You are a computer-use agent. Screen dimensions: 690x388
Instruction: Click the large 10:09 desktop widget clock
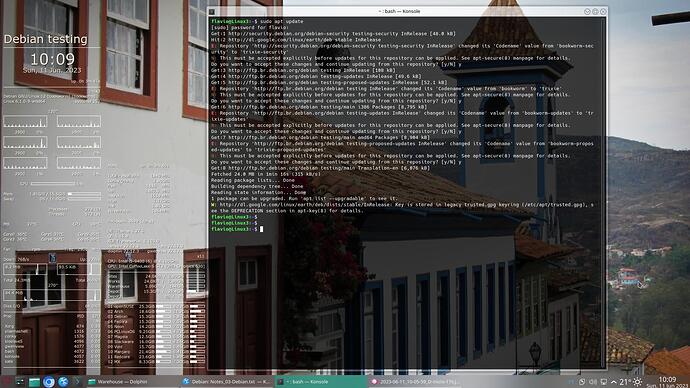52,59
